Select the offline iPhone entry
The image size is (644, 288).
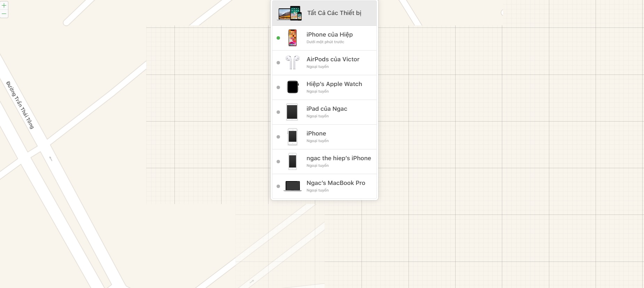coord(325,137)
